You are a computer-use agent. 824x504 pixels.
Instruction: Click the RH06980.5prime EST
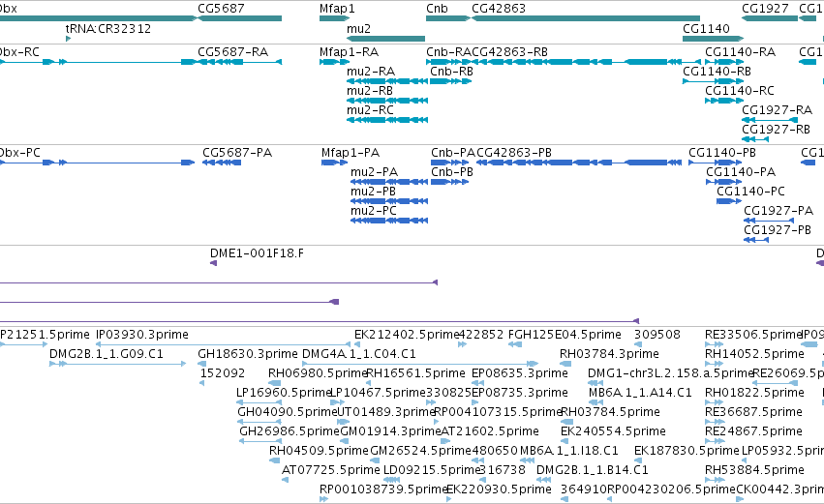[x=274, y=383]
